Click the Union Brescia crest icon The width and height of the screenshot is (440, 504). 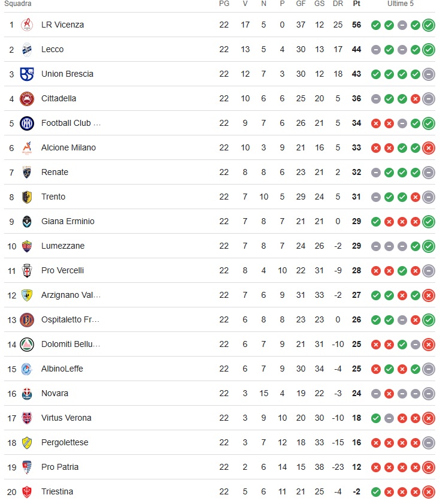pos(27,74)
